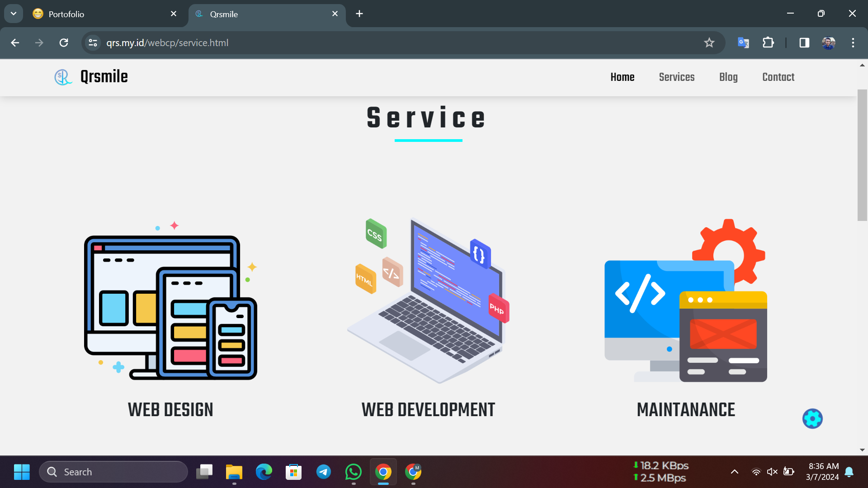Image resolution: width=868 pixels, height=488 pixels.
Task: Open the Google Translate extension icon
Action: point(743,42)
